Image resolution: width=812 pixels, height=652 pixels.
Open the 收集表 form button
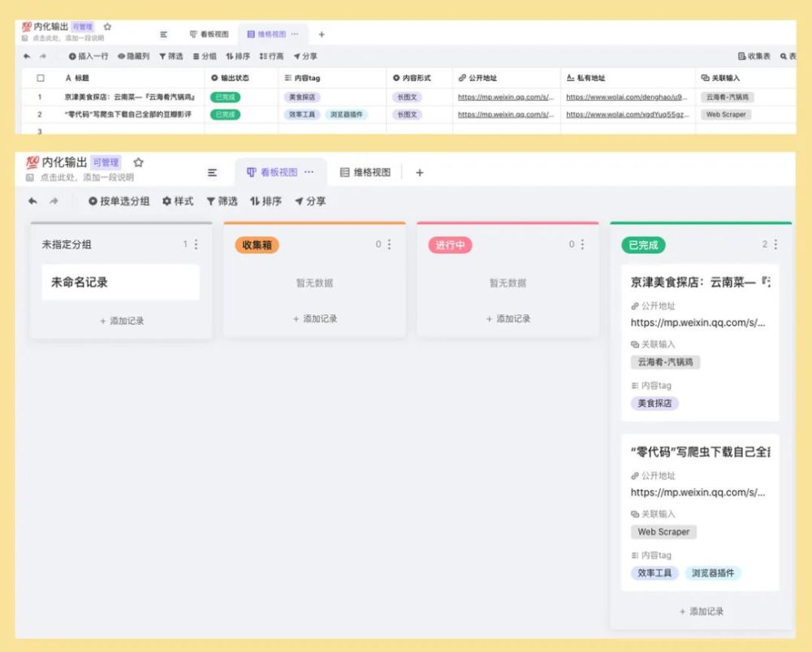click(x=754, y=56)
